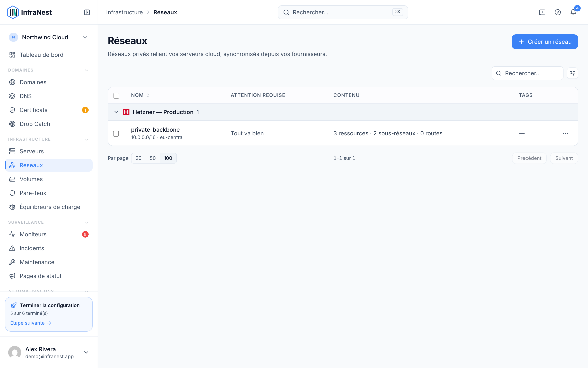588x368 pixels.
Task: Collapse the sidebar with the panel icon
Action: click(x=87, y=12)
